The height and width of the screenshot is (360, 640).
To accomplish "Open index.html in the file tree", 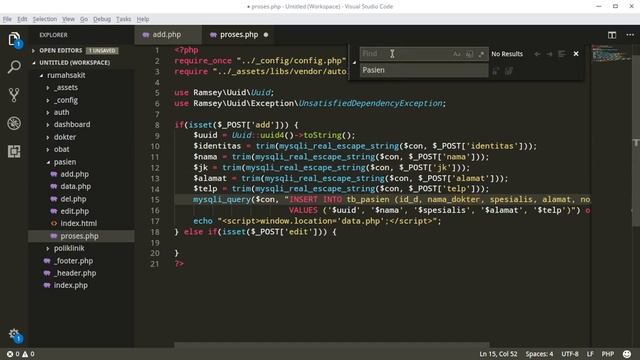I will tap(78, 224).
